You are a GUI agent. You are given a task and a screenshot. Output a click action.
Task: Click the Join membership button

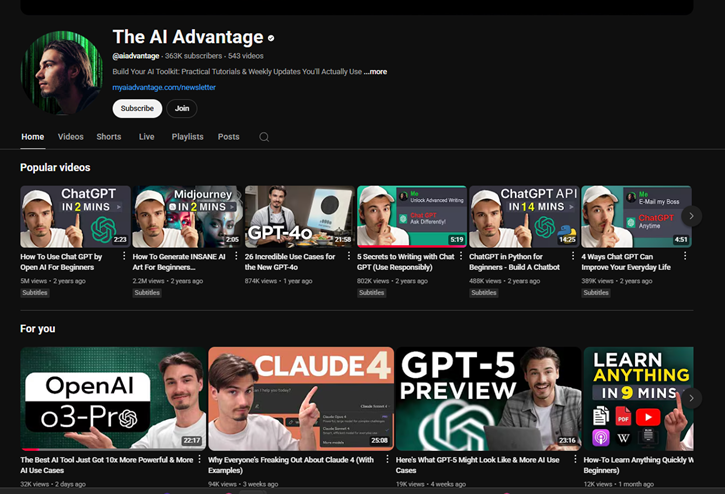tap(182, 108)
